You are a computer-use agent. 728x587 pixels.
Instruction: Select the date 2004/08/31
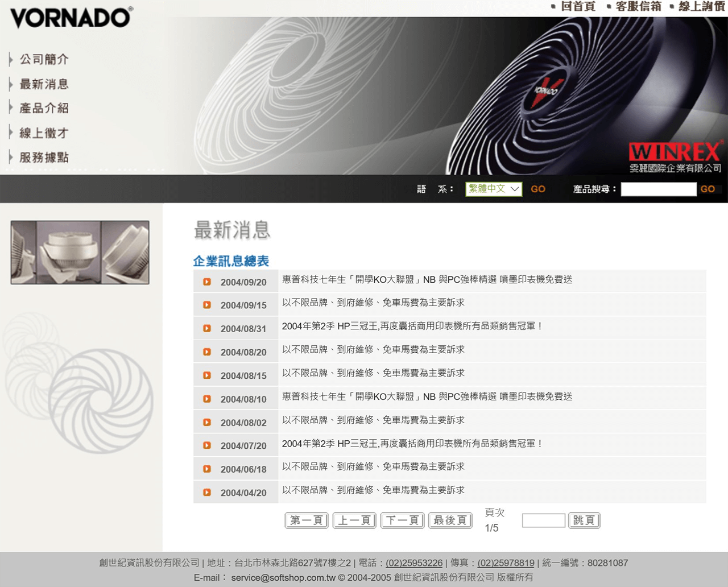[243, 329]
